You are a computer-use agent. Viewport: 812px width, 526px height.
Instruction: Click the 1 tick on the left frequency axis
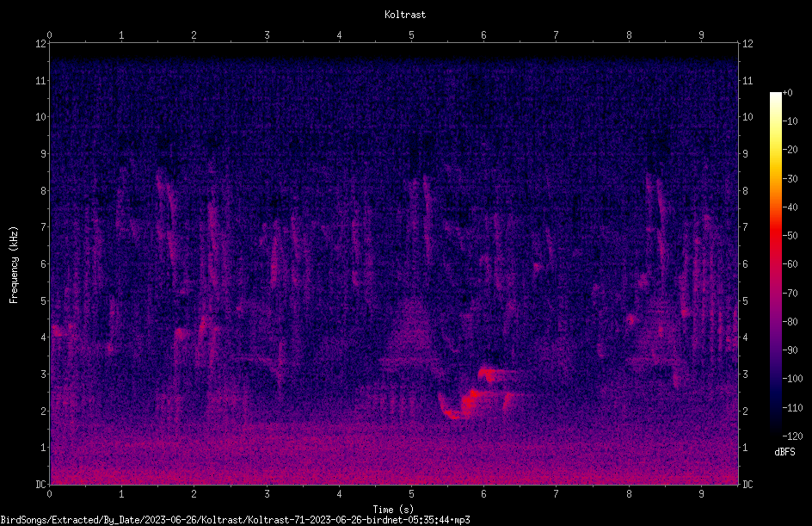(x=44, y=448)
